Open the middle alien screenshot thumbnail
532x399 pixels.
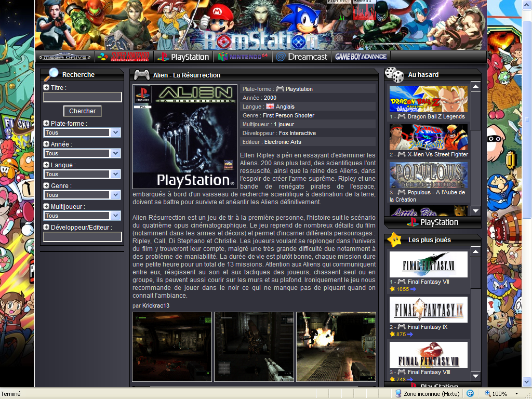pyautogui.click(x=254, y=347)
